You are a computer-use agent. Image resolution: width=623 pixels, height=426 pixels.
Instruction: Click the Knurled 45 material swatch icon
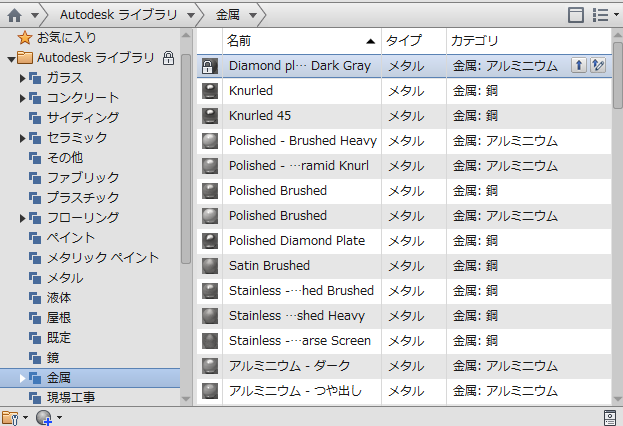click(210, 116)
